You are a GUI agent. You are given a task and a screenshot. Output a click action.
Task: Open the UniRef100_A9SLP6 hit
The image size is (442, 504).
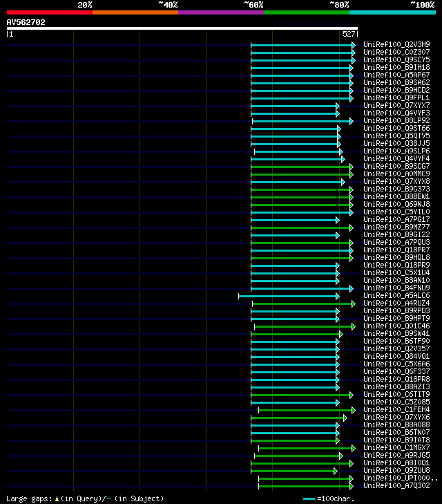pos(396,151)
